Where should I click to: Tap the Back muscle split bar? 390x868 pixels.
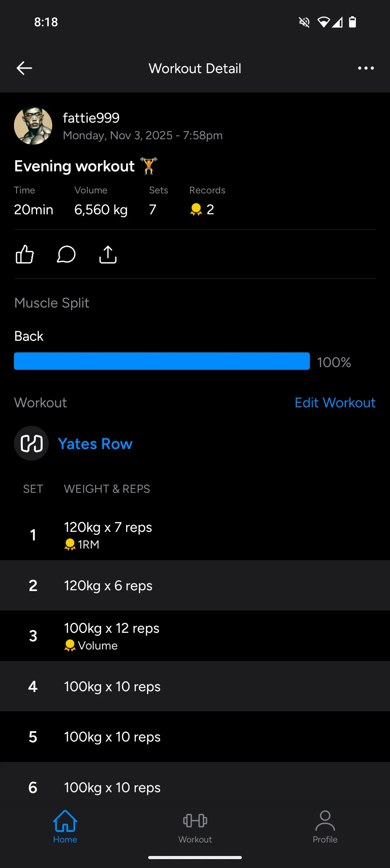point(162,361)
